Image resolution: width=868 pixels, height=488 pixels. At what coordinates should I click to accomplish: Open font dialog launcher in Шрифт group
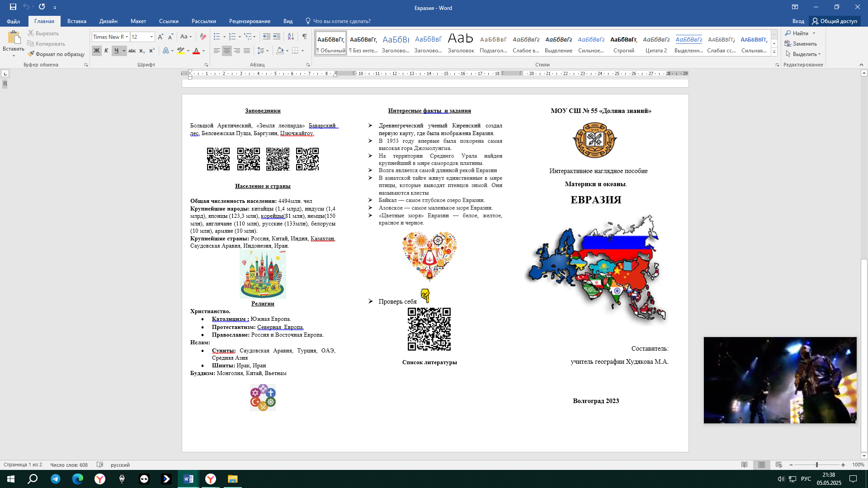tap(207, 65)
